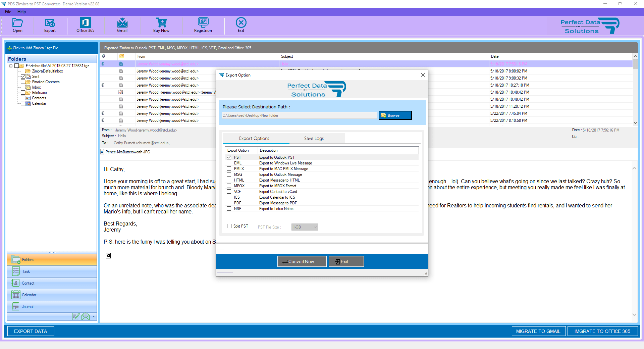This screenshot has width=644, height=349.
Task: Check the EML export option
Action: coord(229,163)
